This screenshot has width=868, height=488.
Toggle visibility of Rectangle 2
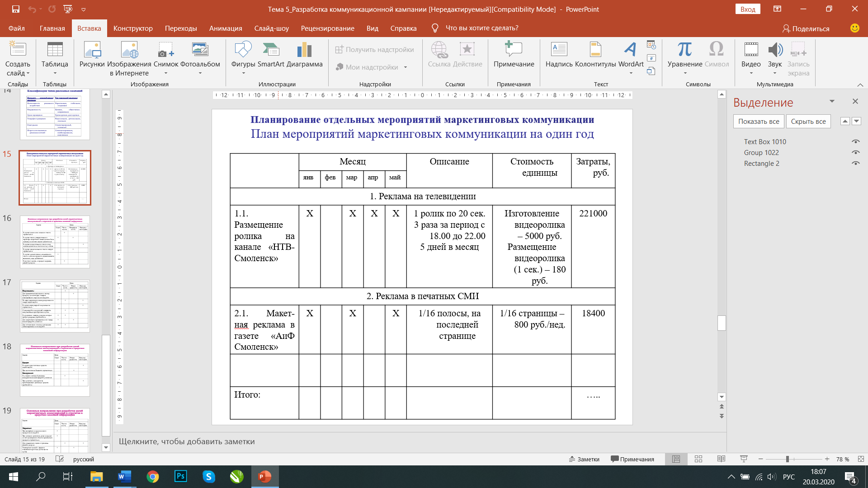[x=855, y=164]
